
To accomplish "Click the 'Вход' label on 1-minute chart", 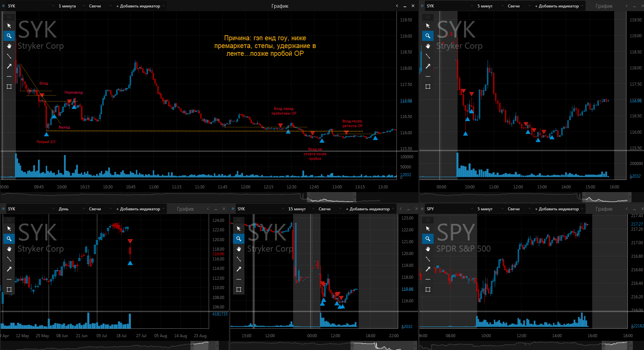I will coord(44,83).
